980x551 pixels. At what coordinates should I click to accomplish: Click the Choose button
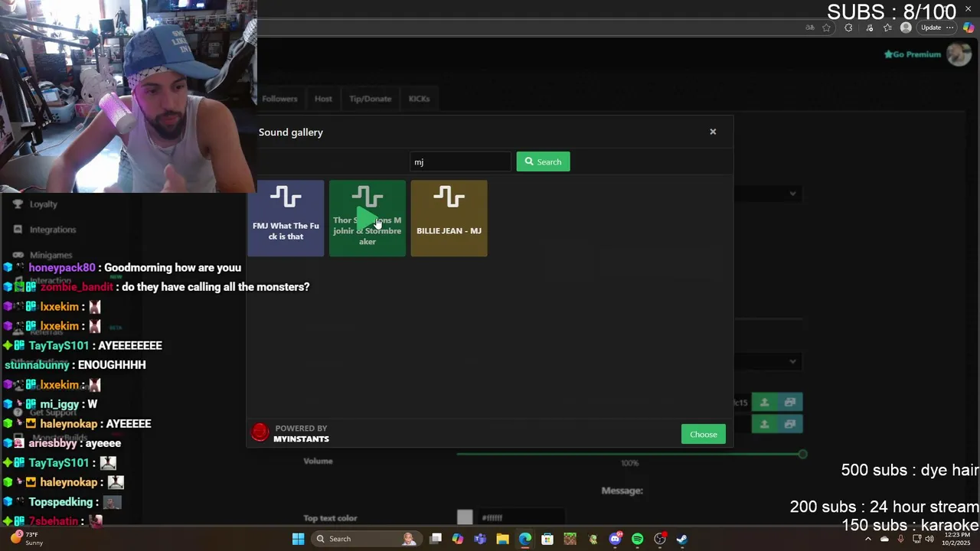tap(703, 434)
